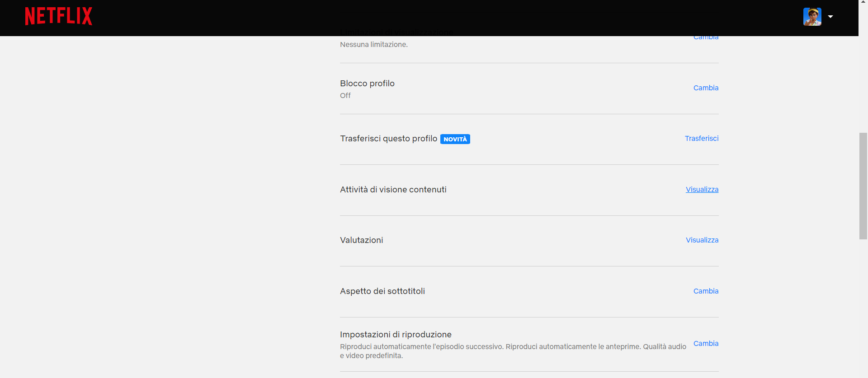
Task: Click Cambia for Impostazioni di riproduzione
Action: point(706,343)
